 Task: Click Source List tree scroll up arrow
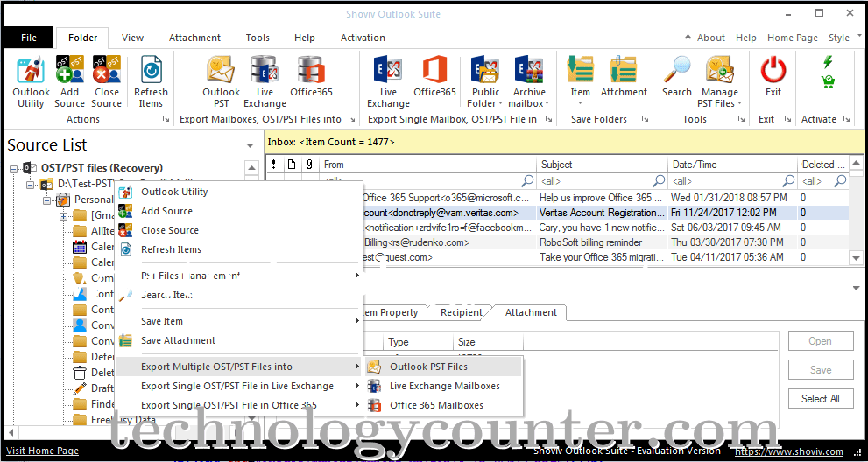(251, 167)
